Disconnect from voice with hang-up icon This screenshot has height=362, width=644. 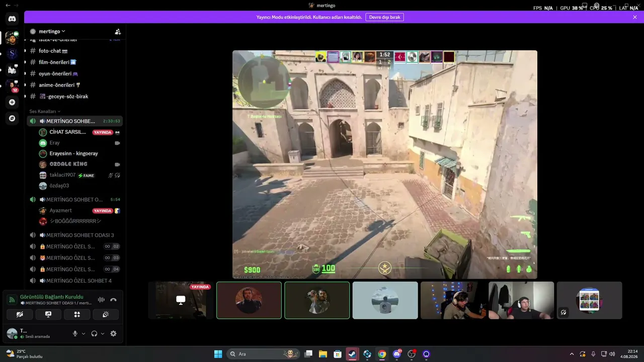click(113, 300)
